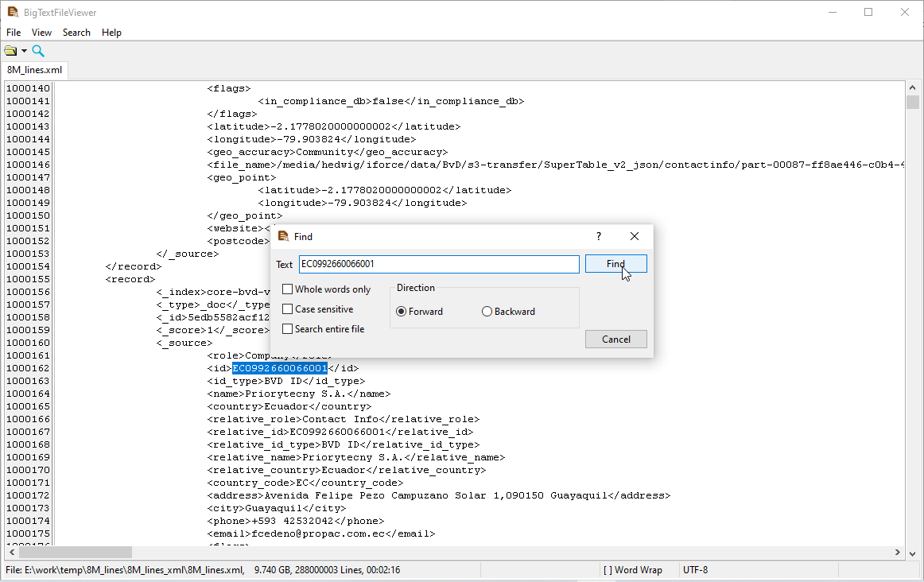Click the file path in status bar
Image resolution: width=924 pixels, height=582 pixels.
(125, 569)
